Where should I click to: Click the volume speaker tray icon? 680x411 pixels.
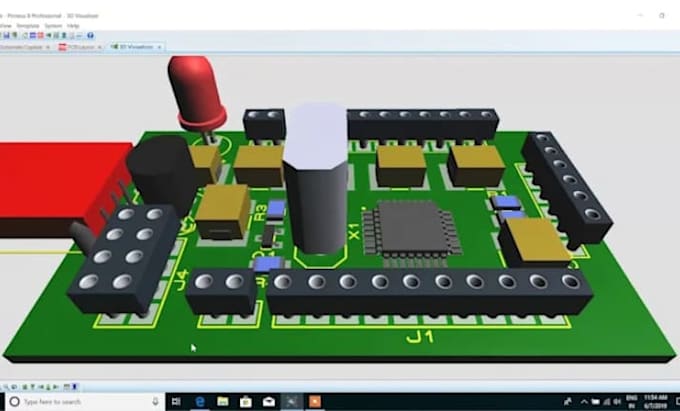[x=617, y=402]
